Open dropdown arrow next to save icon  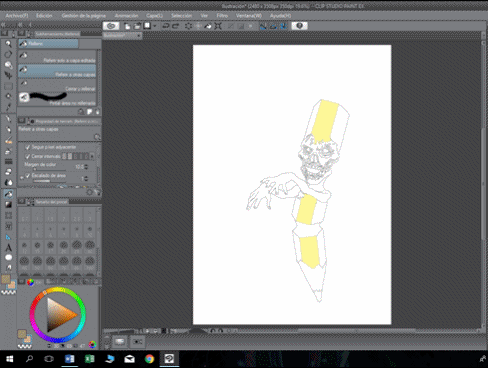(155, 26)
